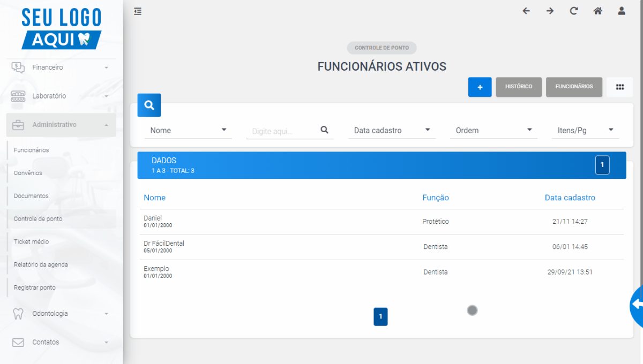Click the 06/01 14:45 date cell
This screenshot has height=364, width=643.
pos(570,247)
